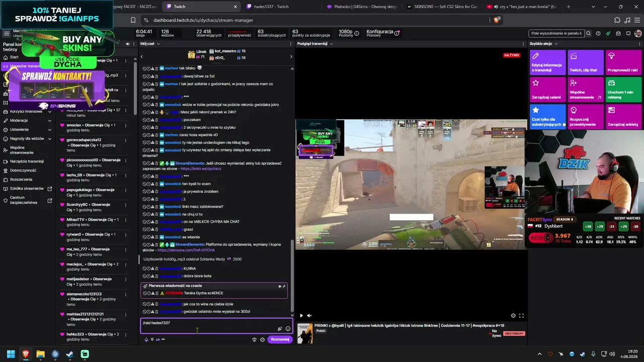
Task: Open chat shield moderation icon
Action: 254,339
